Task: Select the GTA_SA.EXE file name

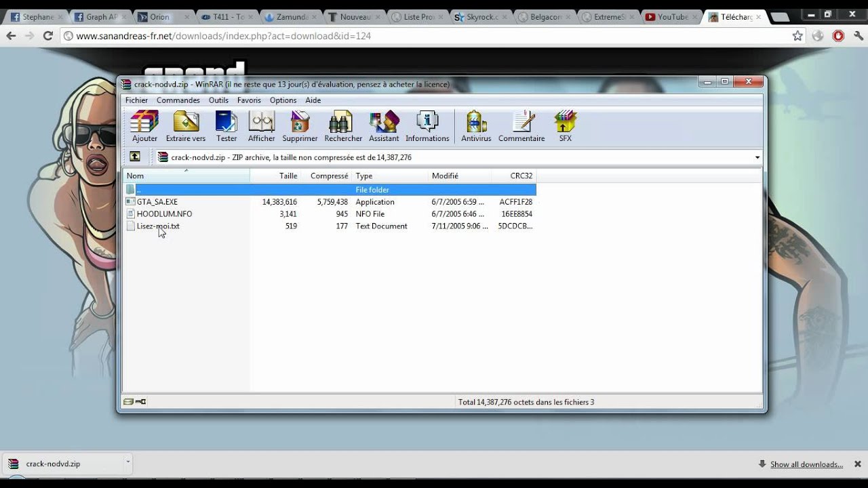Action: click(157, 202)
